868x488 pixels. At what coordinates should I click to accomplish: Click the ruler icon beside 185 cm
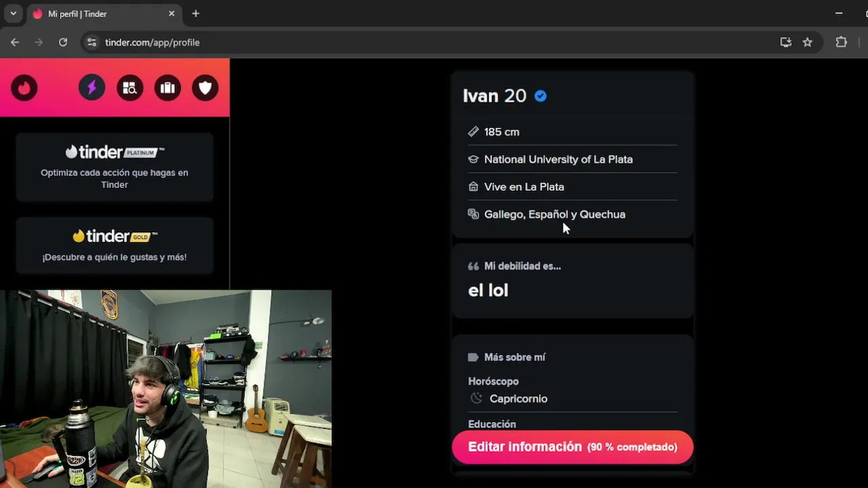(473, 131)
